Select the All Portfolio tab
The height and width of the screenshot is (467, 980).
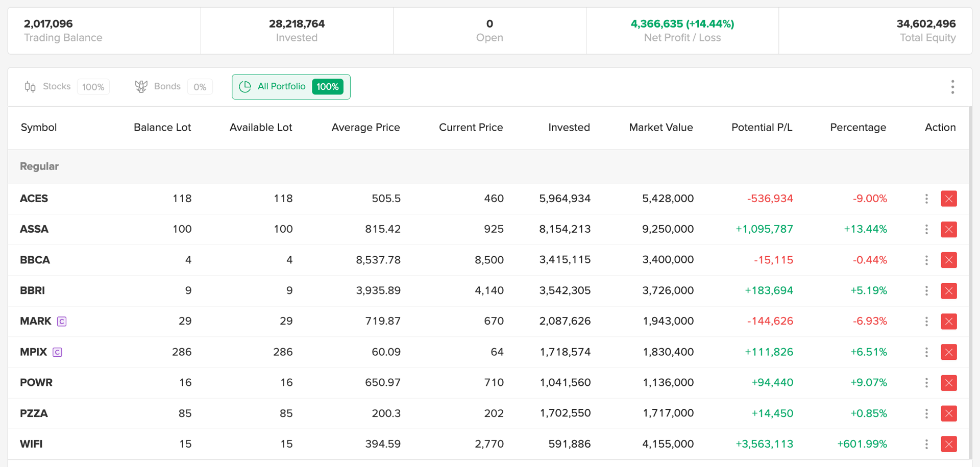[291, 87]
